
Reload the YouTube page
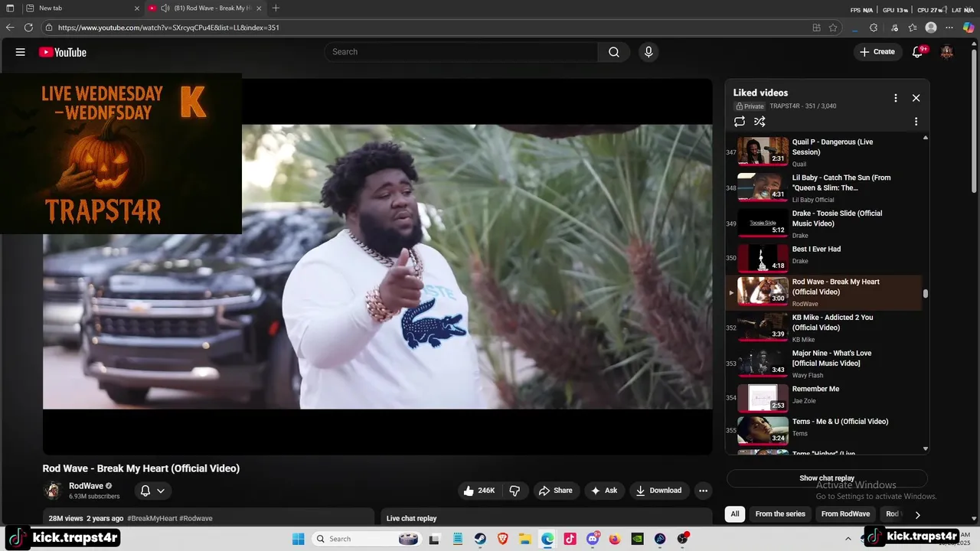28,28
